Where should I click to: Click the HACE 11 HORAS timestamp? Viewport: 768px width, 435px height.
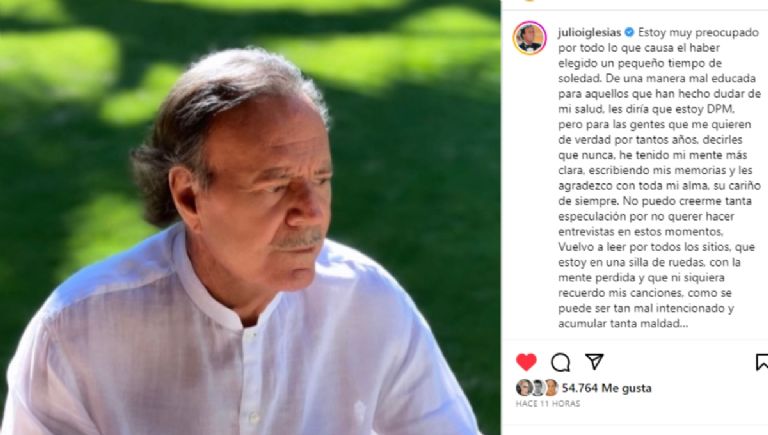[548, 404]
